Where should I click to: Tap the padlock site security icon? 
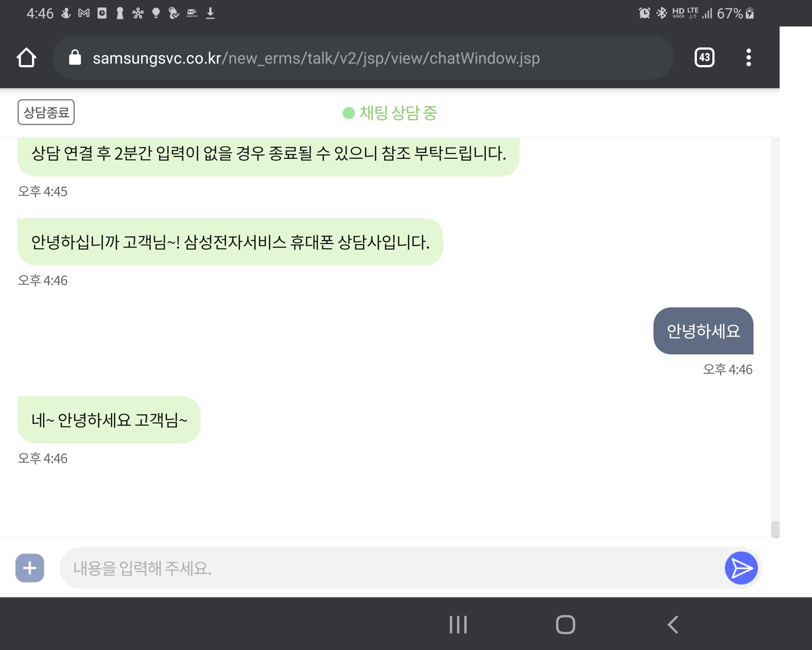75,58
